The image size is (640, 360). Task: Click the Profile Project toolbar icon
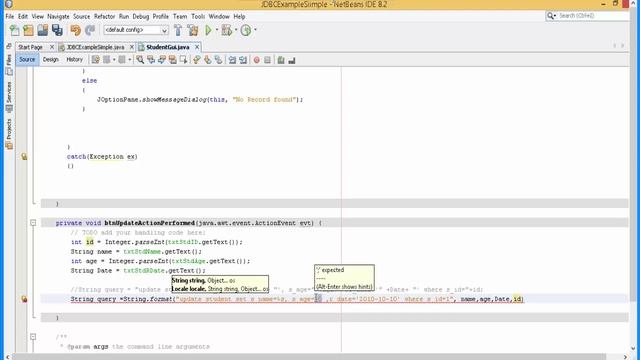coord(246,30)
